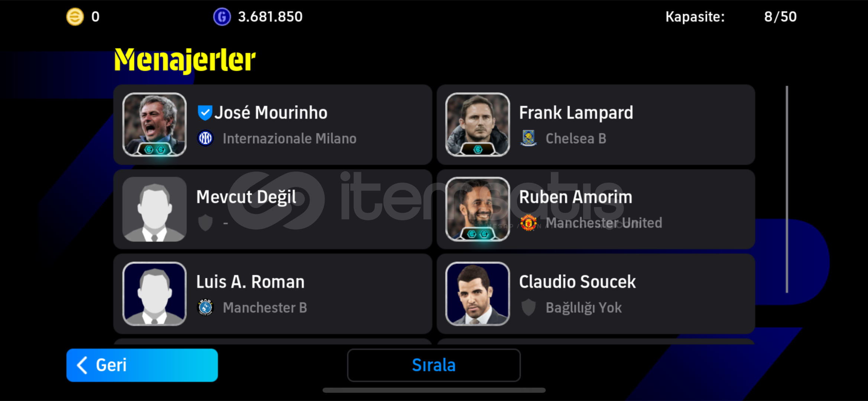Image resolution: width=868 pixels, height=401 pixels.
Task: Select the Internazionale Milano club crest
Action: click(205, 138)
